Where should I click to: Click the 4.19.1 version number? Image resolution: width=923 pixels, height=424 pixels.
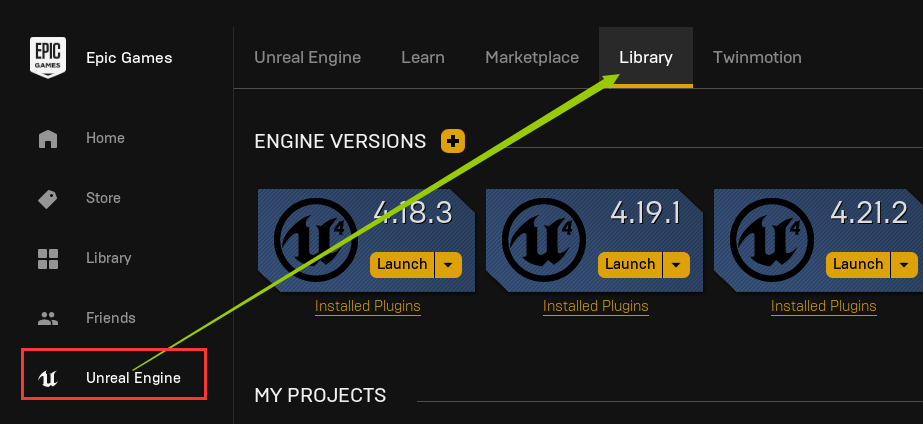pyautogui.click(x=645, y=213)
